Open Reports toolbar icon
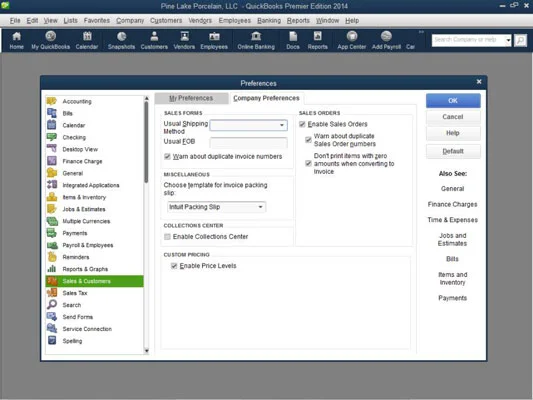Screen dimensions: 533x400 pyautogui.click(x=317, y=40)
